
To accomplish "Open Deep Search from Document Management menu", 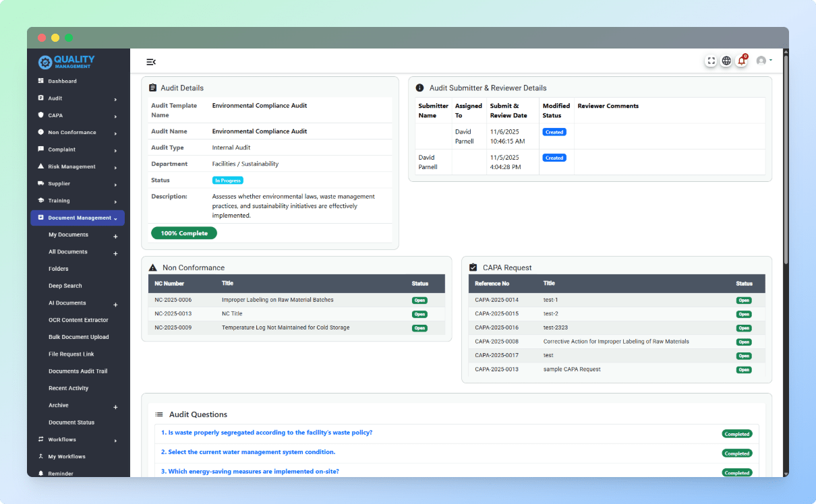I will click(x=65, y=286).
